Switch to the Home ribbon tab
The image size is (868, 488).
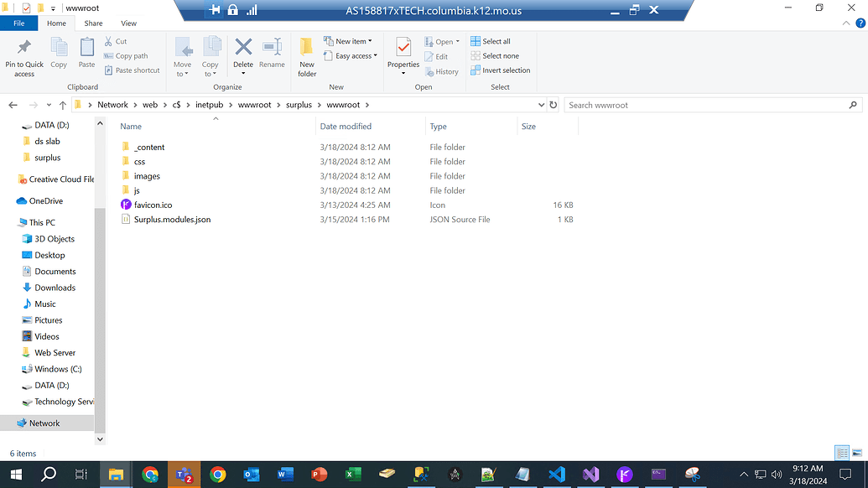(56, 23)
